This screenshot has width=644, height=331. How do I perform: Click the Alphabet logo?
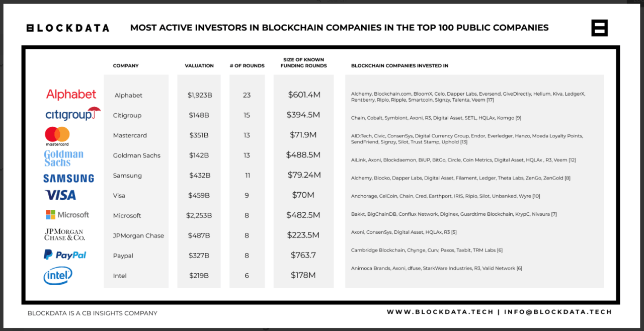(71, 95)
